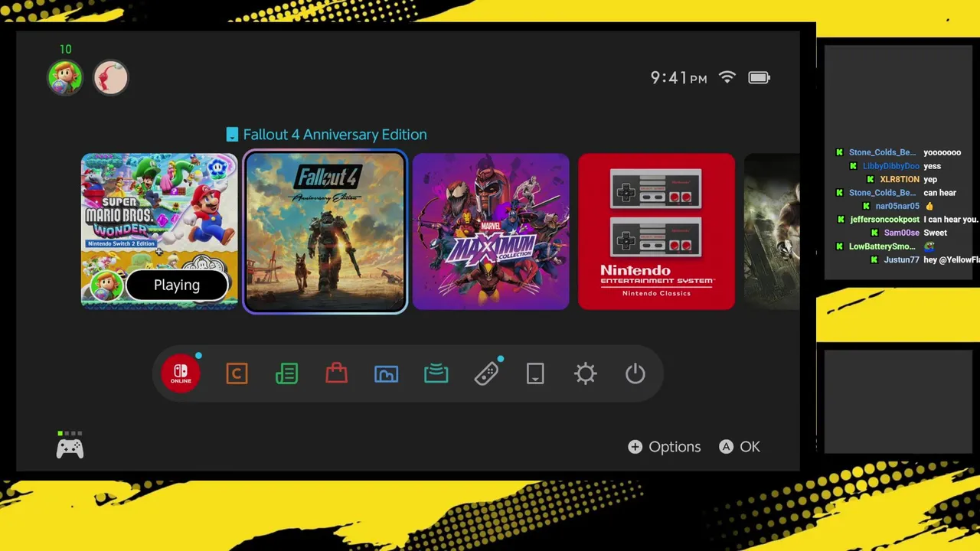980x551 pixels.
Task: Open GameChat icon in menu bar
Action: 237,373
